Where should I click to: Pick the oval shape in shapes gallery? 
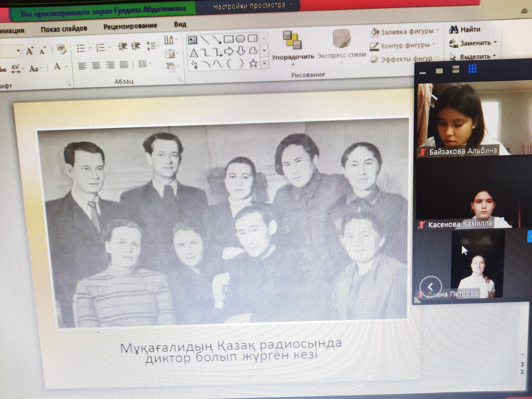point(240,38)
